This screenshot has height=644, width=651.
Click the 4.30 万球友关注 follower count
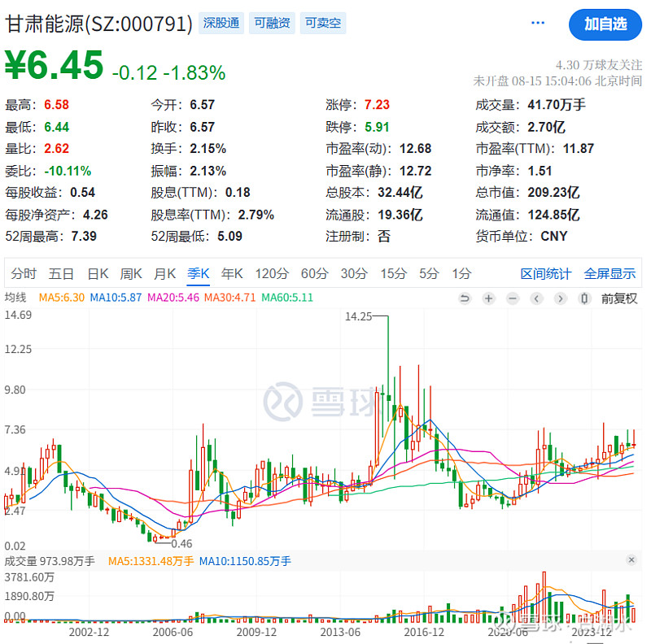click(x=599, y=65)
